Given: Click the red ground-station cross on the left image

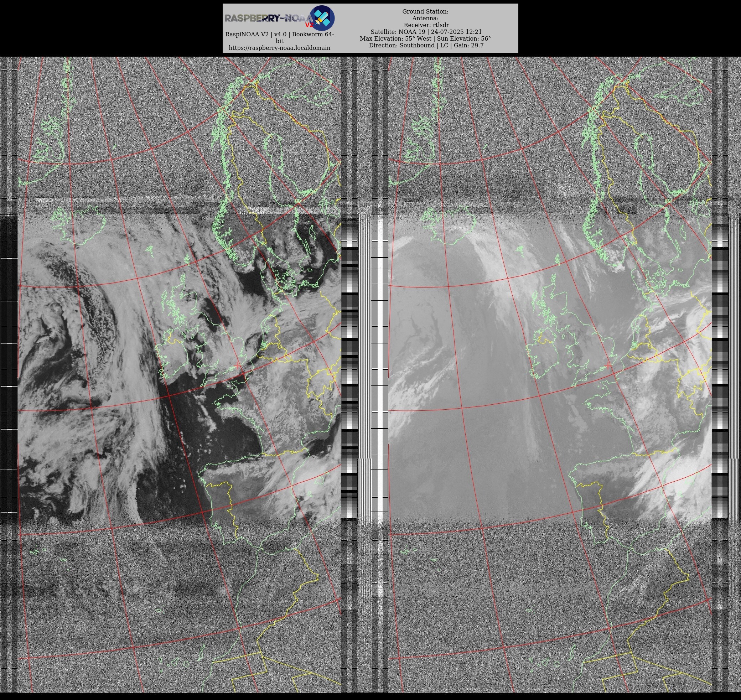Looking at the screenshot, I should 238,366.
